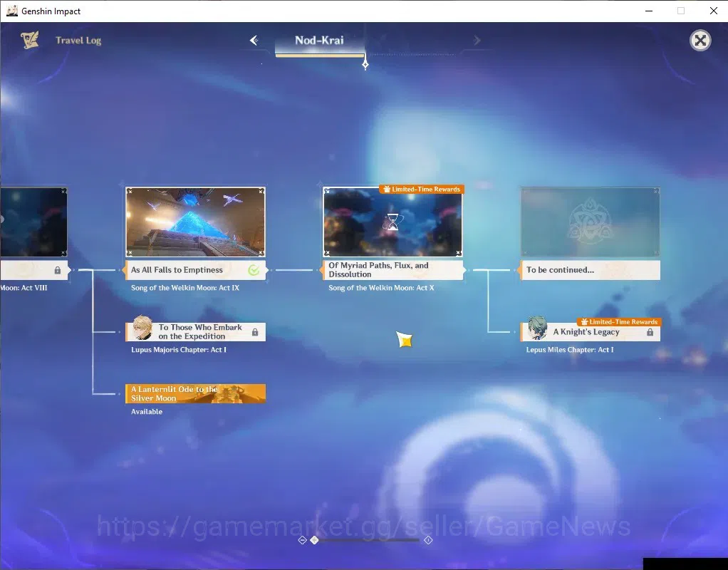Image resolution: width=728 pixels, height=570 pixels.
Task: Open A Knight's Legacy quest
Action: [x=590, y=332]
